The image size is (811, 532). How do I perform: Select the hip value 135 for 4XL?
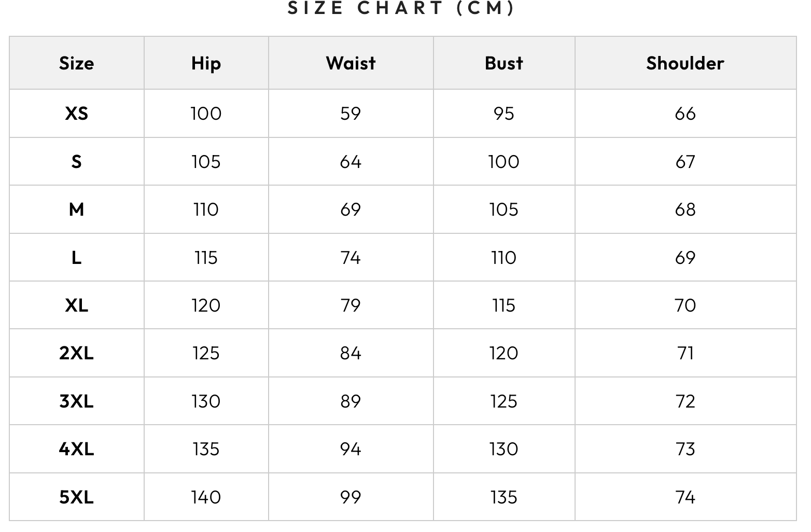tap(206, 449)
